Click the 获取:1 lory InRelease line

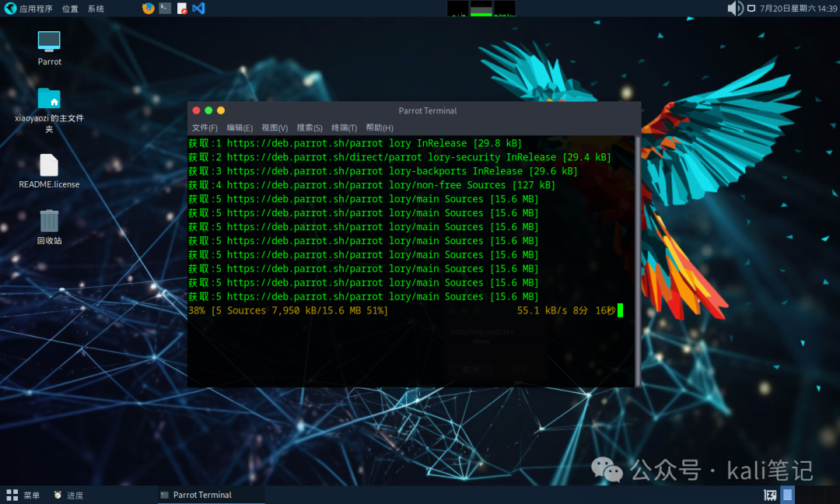pyautogui.click(x=355, y=144)
